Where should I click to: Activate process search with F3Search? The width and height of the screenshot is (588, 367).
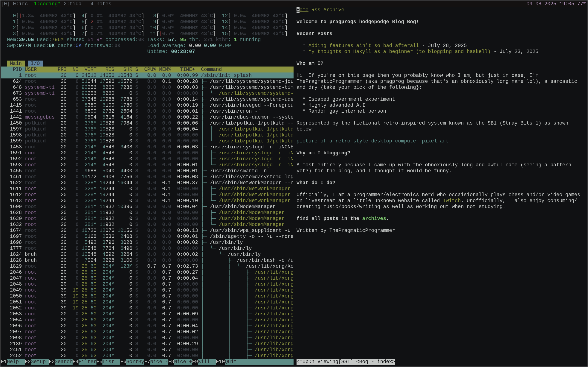click(61, 361)
